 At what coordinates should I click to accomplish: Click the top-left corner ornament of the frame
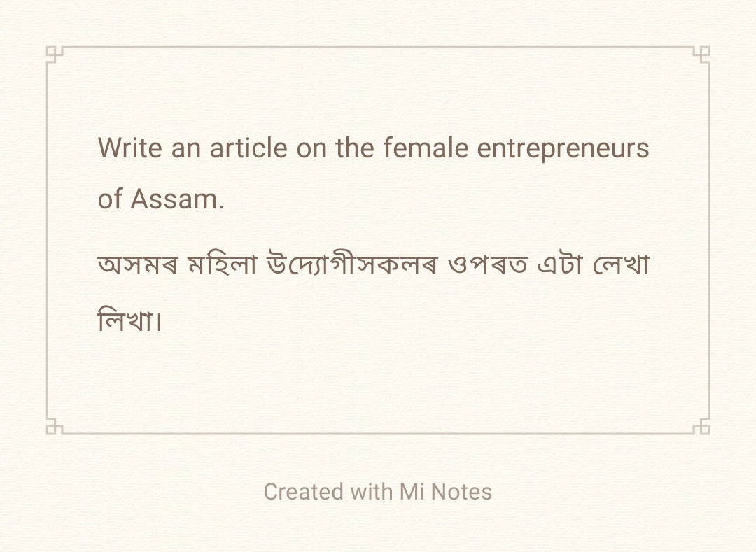coord(54,54)
